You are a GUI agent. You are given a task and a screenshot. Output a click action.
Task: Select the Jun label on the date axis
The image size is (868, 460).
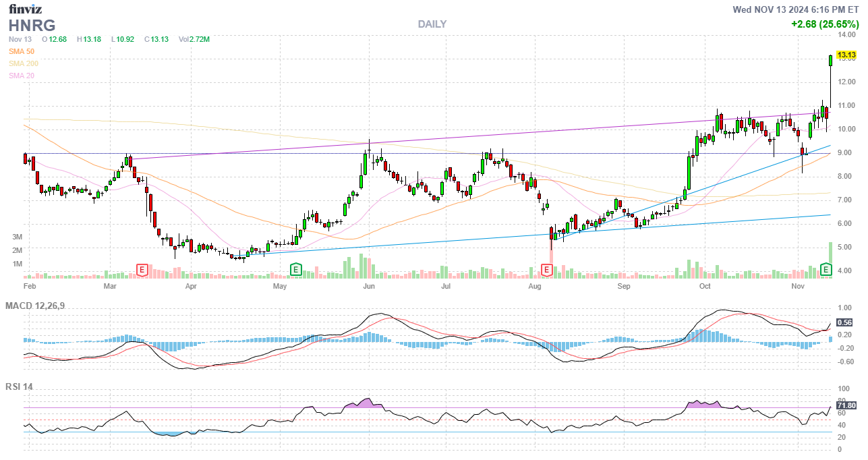[368, 287]
